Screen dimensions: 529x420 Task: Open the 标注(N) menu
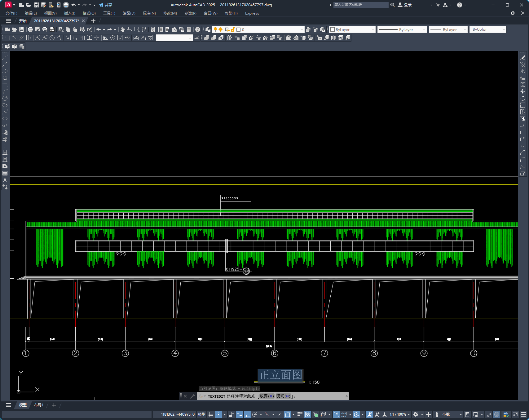pyautogui.click(x=149, y=13)
